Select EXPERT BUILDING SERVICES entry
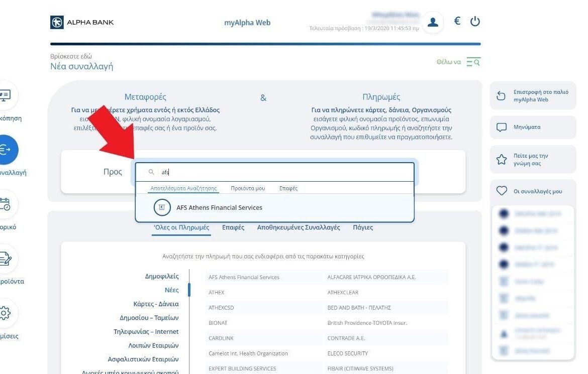 pyautogui.click(x=242, y=369)
